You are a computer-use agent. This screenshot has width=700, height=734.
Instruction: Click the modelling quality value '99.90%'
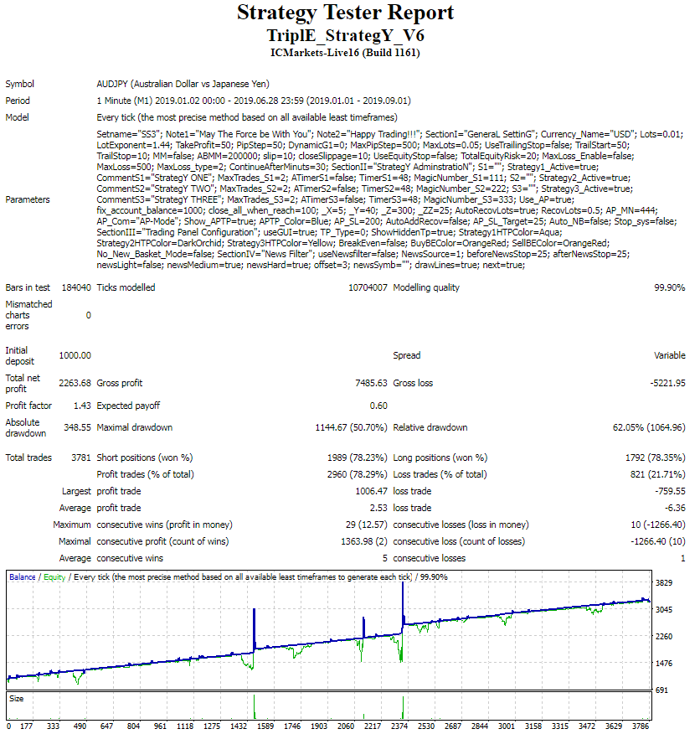pos(670,287)
